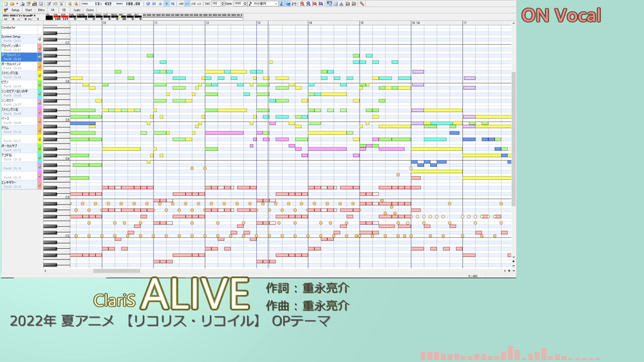Mute the シンセリフ track speaker icon
644x362 pixels.
click(40, 102)
